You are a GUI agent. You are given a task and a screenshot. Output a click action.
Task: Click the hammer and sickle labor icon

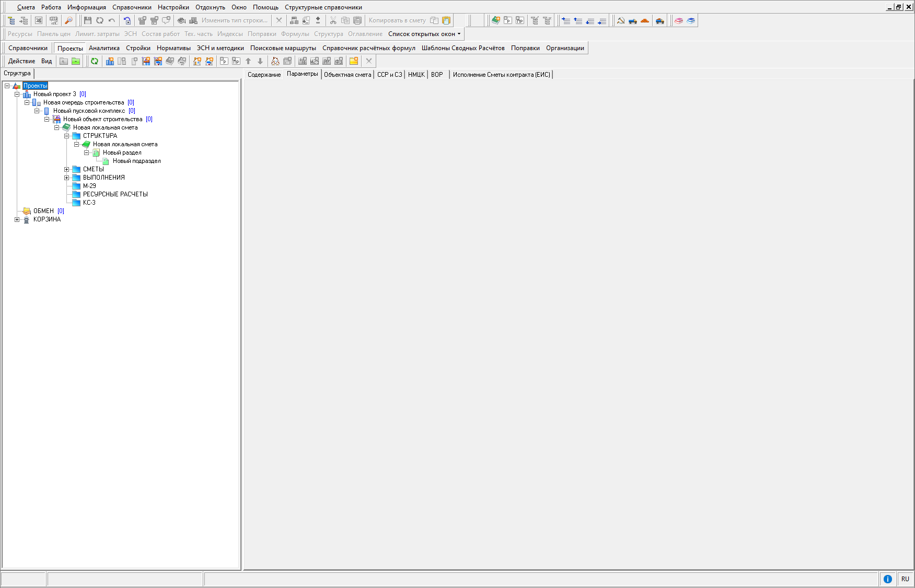coord(621,20)
